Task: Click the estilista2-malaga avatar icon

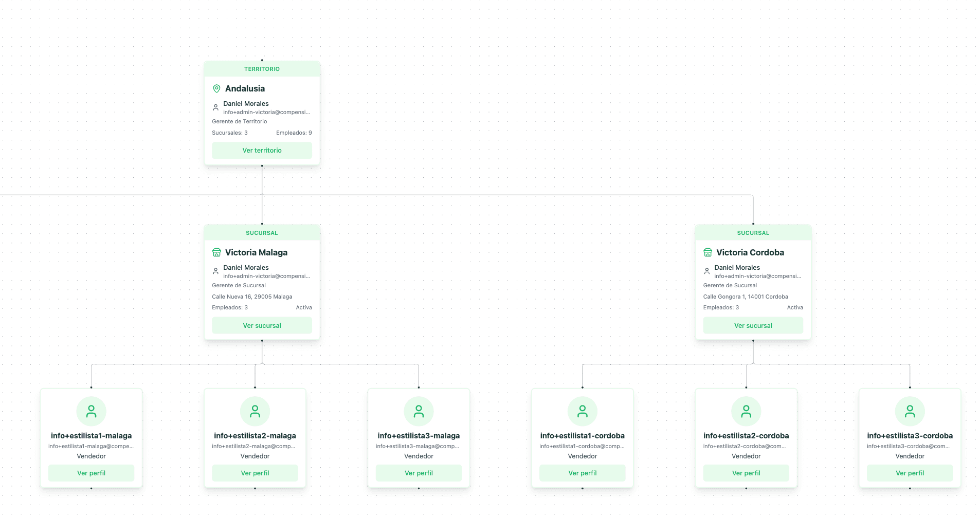Action: tap(255, 411)
